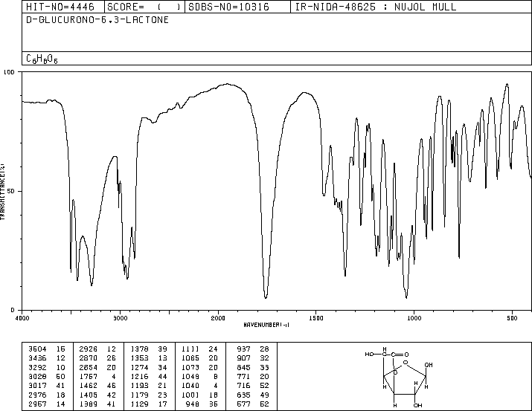Image resolution: width=532 pixels, height=411 pixels.
Task: Click the 0 y-axis tick label
Action: pos(13,310)
